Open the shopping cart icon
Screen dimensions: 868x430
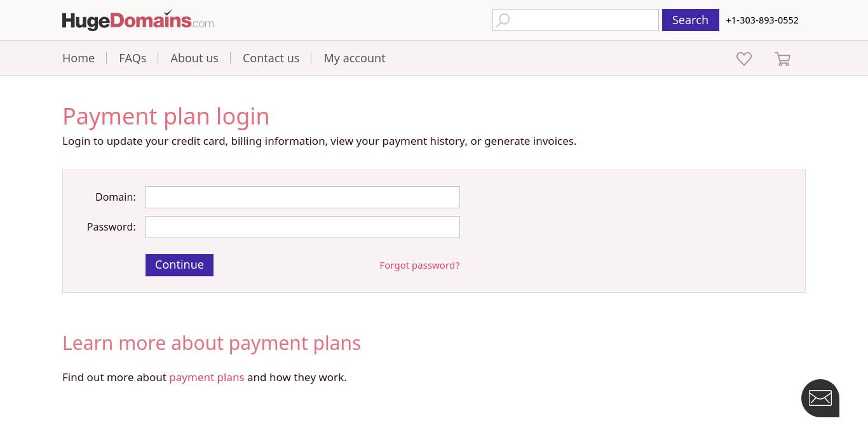782,59
